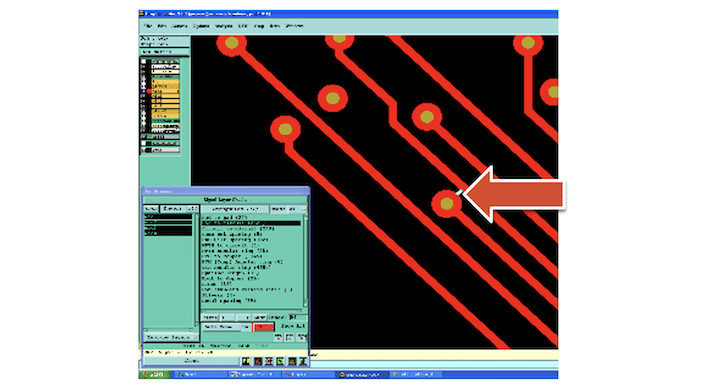The image size is (710, 388).
Task: Toggle the white checkbox near the bottom of the layer list
Action: (x=143, y=143)
